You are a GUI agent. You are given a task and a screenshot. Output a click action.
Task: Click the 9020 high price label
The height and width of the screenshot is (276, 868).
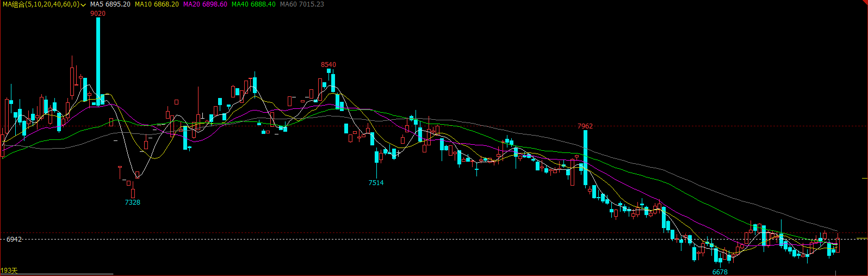pos(98,14)
